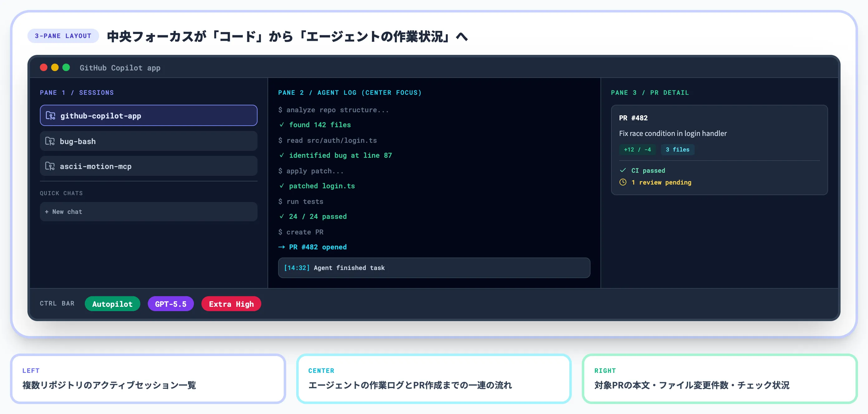
Task: Select the github-copilot-app session
Action: click(149, 116)
